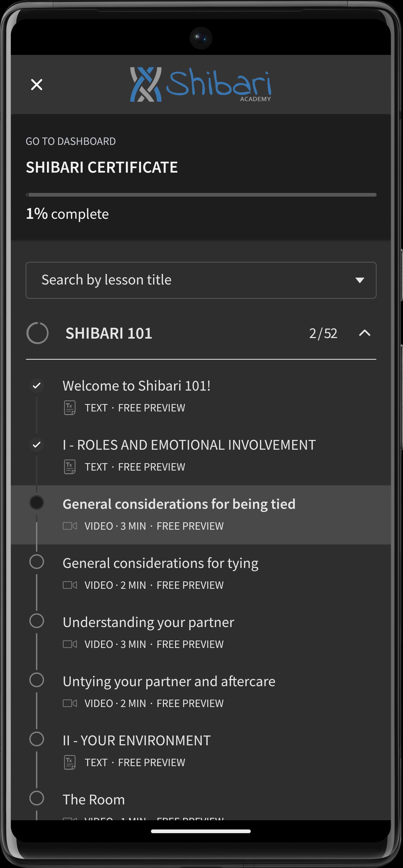
Task: Click the text icon under Roles and Emotional Involvement
Action: 70,467
